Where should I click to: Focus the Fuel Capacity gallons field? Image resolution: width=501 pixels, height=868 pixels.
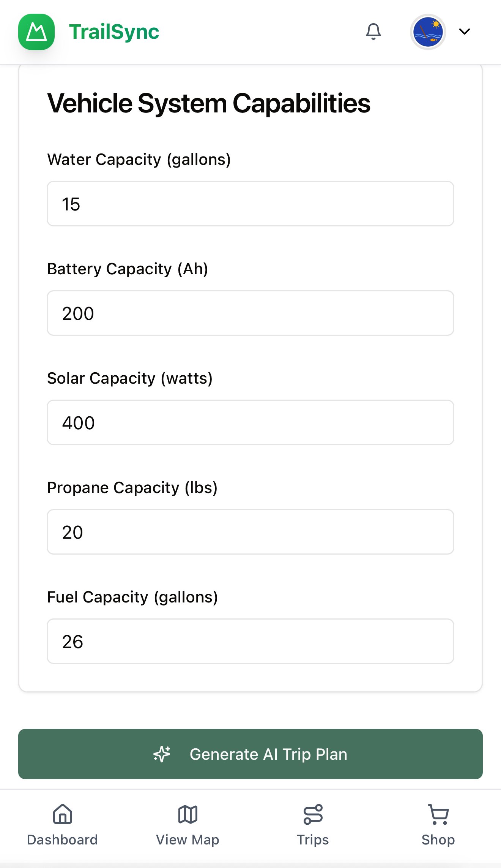point(250,641)
